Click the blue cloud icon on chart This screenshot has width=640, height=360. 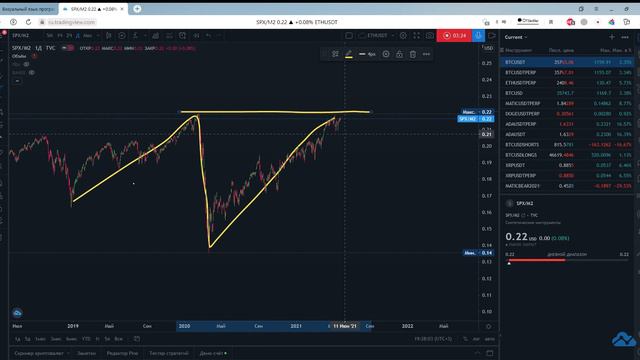click(x=17, y=313)
